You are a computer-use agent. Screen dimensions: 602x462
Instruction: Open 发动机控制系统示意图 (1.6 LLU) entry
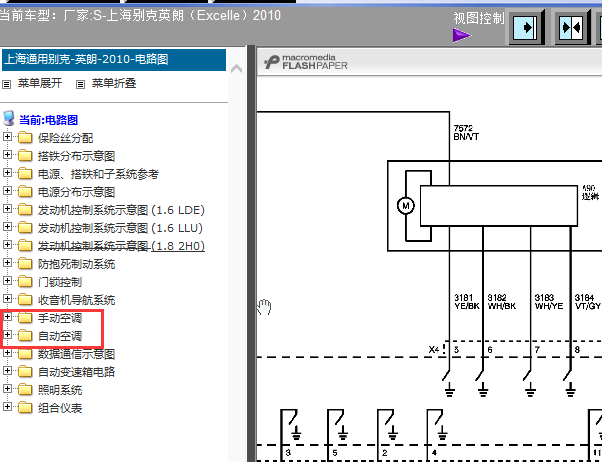click(x=120, y=228)
